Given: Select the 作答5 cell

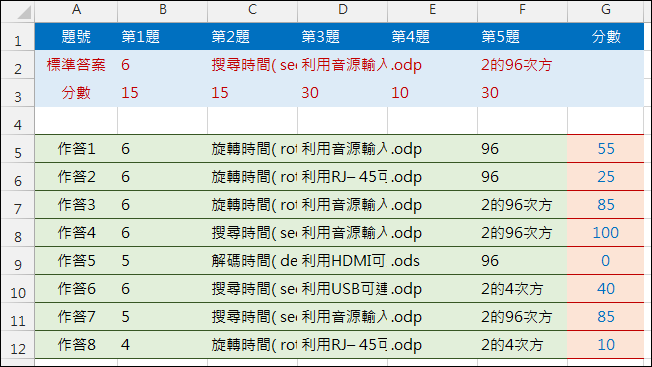Looking at the screenshot, I should tap(76, 261).
